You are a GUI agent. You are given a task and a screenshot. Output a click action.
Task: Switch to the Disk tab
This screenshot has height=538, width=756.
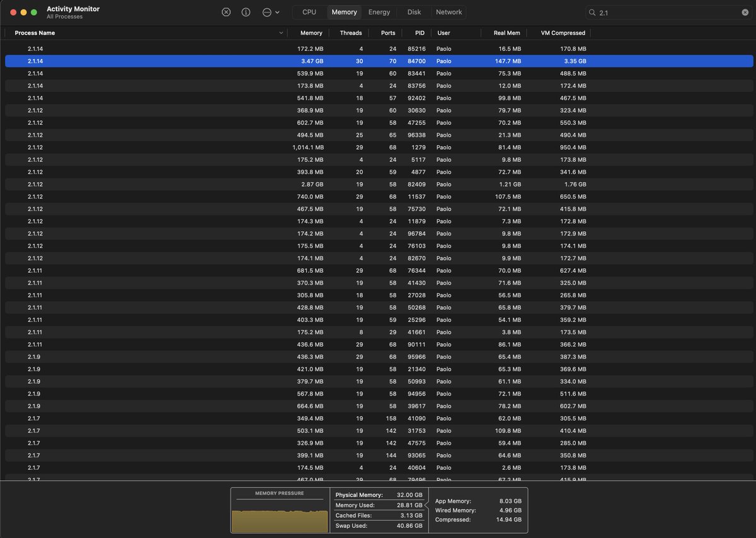[x=414, y=12]
